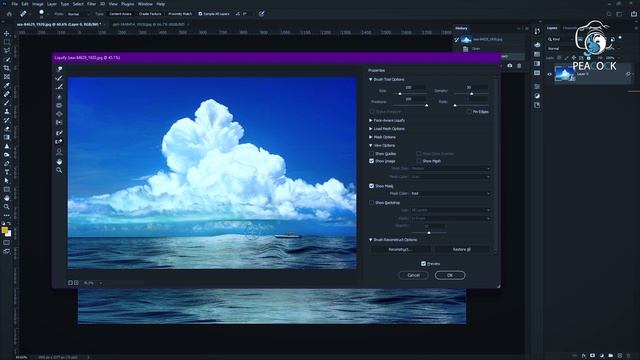
Task: Go to the Home screen icon
Action: (9, 14)
